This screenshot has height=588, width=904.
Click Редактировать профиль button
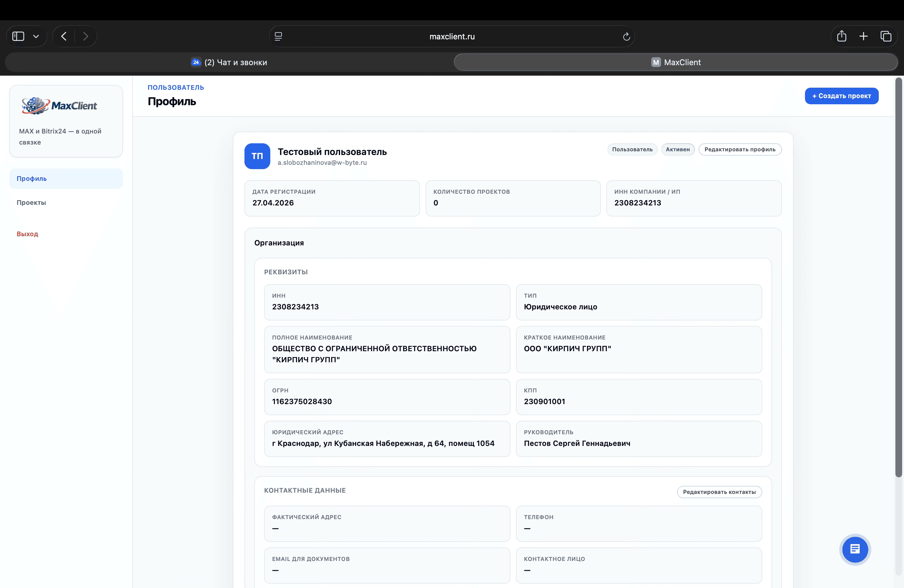(x=739, y=149)
